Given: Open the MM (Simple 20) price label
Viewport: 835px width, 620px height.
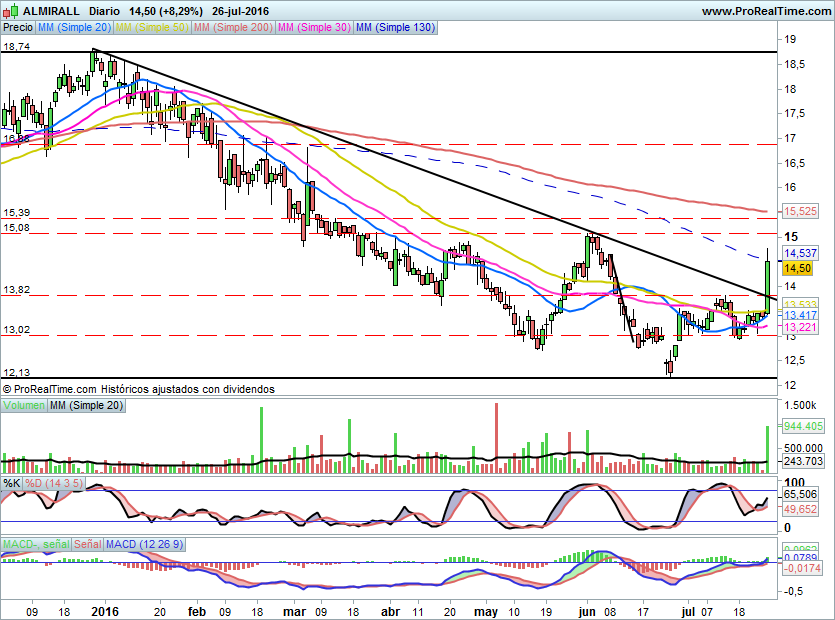Looking at the screenshot, I should (74, 27).
